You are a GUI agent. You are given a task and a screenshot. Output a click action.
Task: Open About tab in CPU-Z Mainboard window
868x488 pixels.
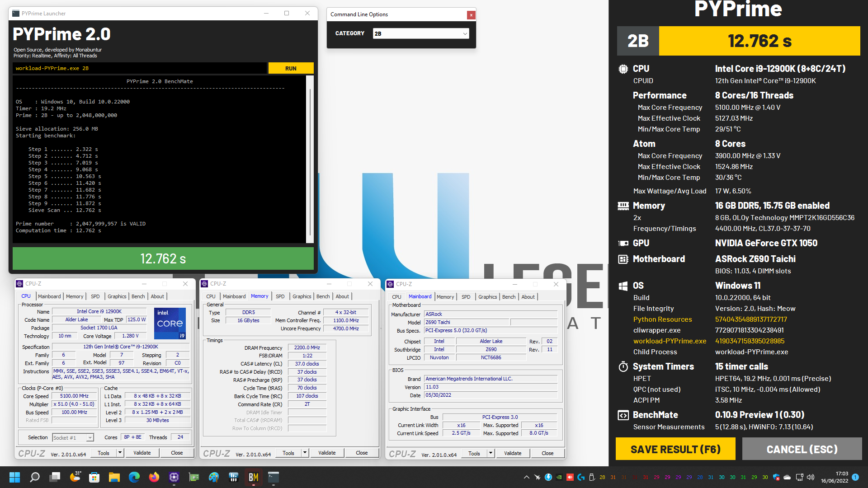click(528, 297)
